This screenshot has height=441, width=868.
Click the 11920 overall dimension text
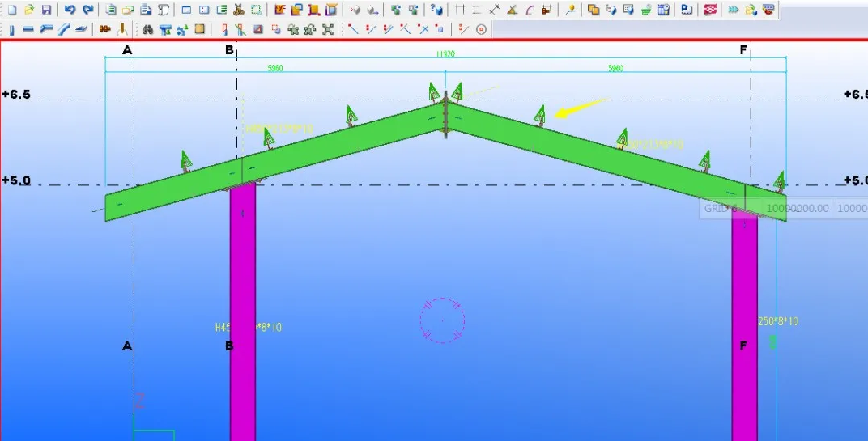pos(445,54)
